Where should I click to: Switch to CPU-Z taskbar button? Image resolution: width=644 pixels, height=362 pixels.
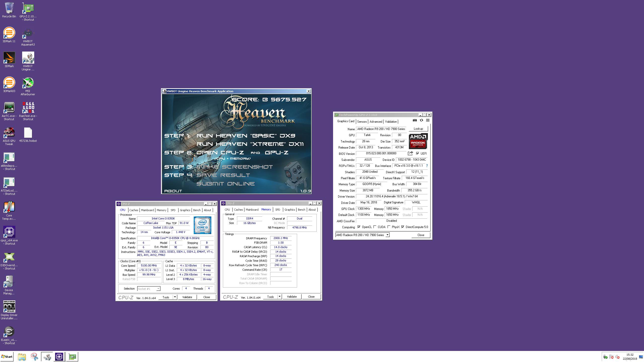coord(59,356)
